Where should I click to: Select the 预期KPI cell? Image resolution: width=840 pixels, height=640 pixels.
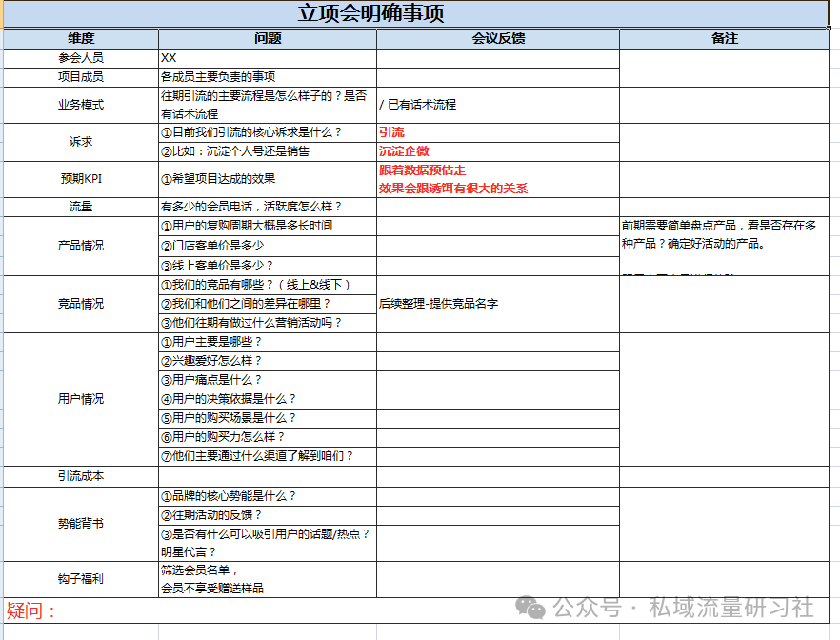81,179
